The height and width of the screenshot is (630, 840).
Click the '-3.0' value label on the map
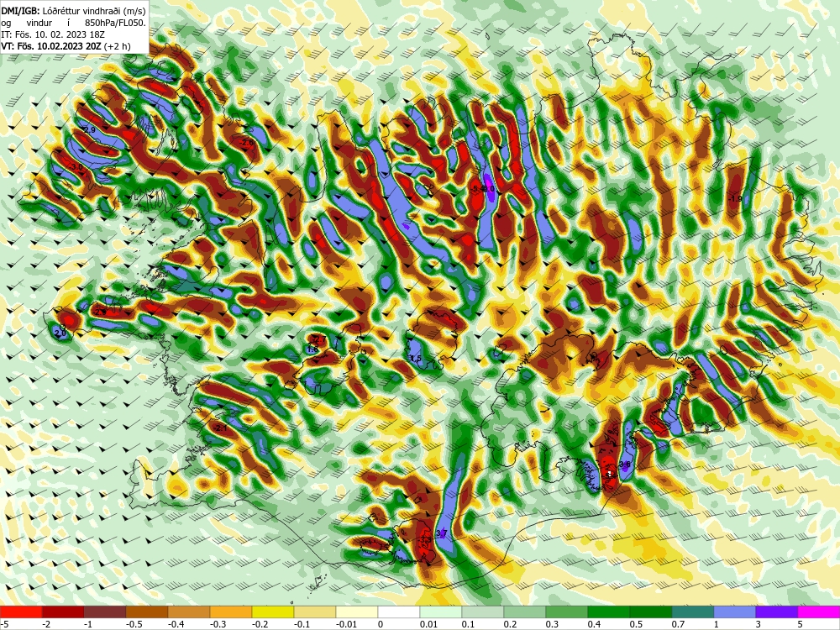pos(76,167)
